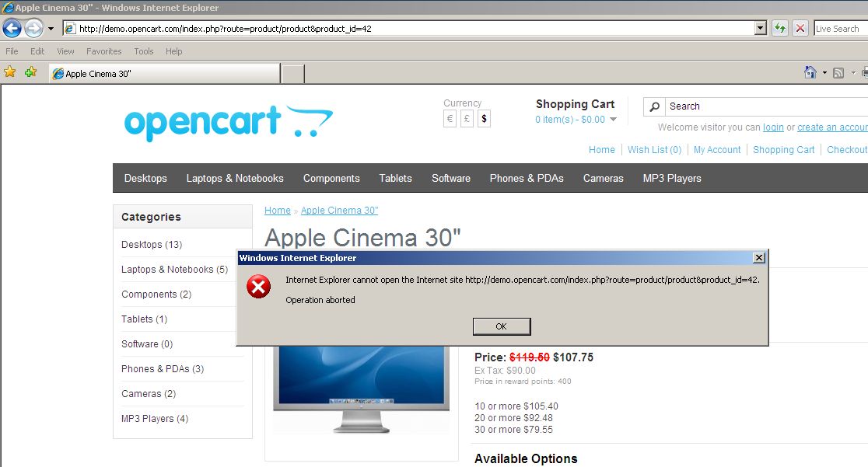Open the Phones & PDAs navigation item
This screenshot has width=868, height=467.
pos(527,178)
